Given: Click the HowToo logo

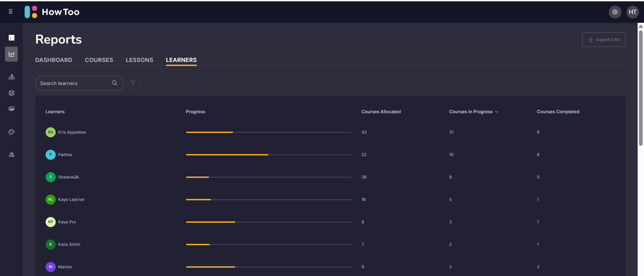Looking at the screenshot, I should point(52,12).
